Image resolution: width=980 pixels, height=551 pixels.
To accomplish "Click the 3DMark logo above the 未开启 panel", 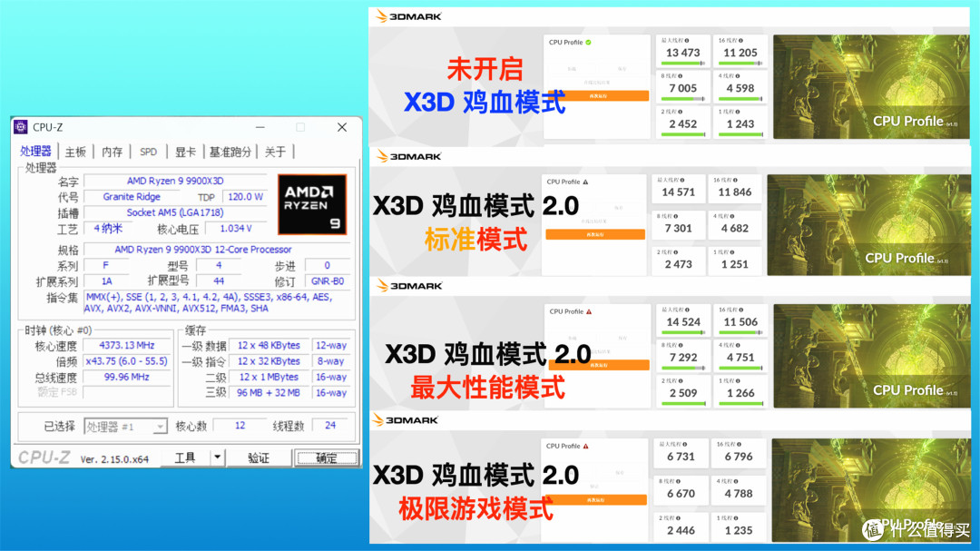I will (408, 16).
